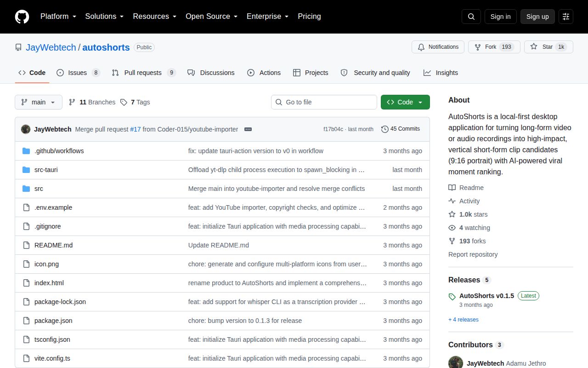Screen dimensions: 588x368
Task: Open 'chore: bump version to 0.1.3' commit
Action: [245, 321]
